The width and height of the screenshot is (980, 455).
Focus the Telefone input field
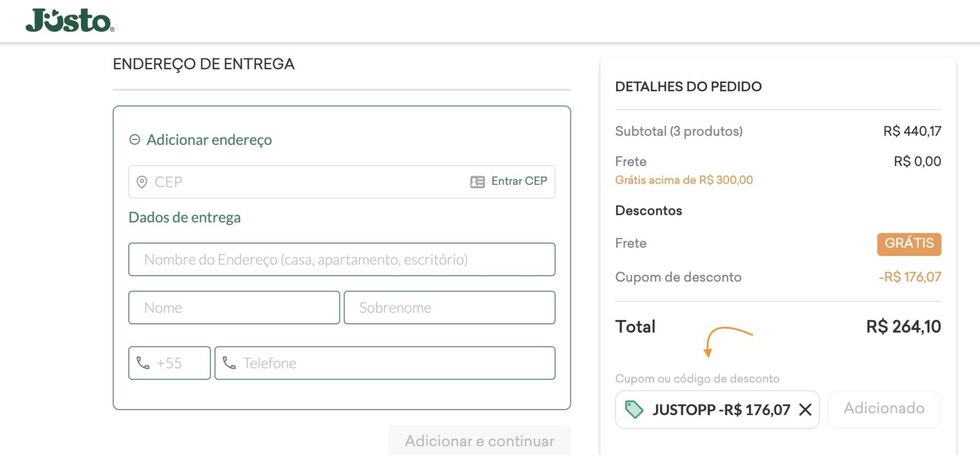385,363
